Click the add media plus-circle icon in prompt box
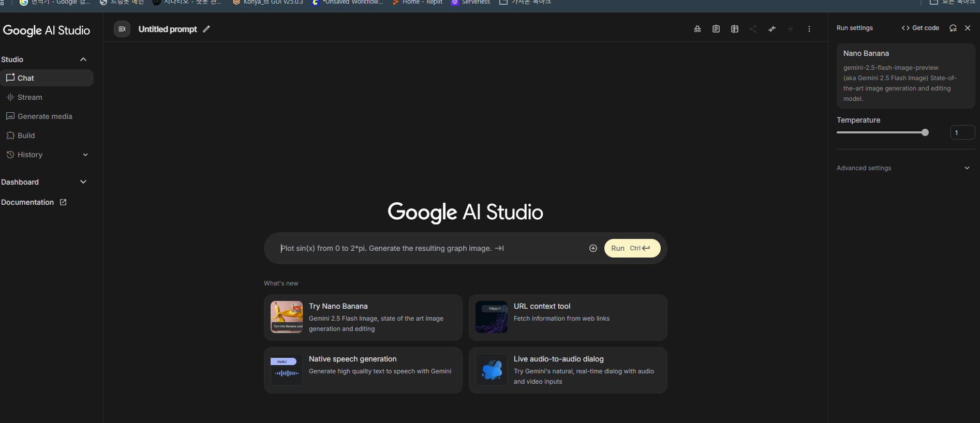Screen dimensions: 980x423 pos(593,248)
